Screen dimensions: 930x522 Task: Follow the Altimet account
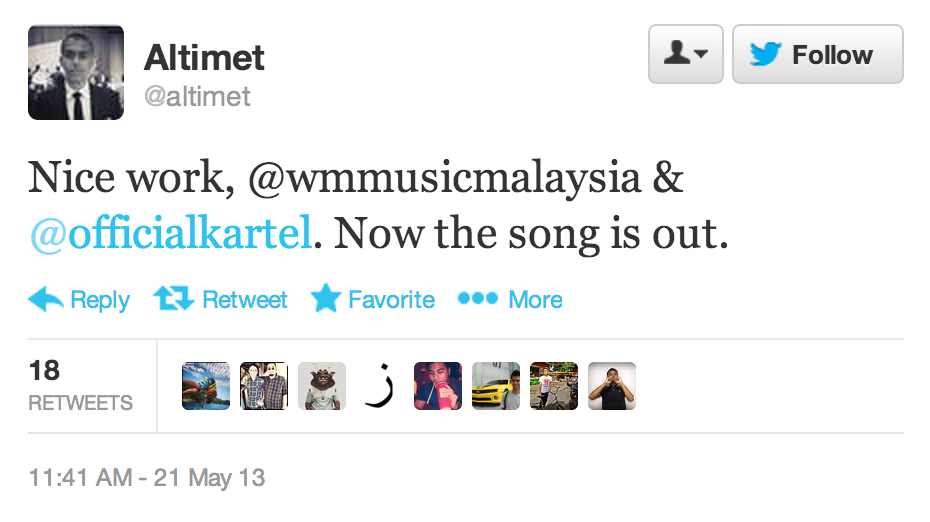817,54
